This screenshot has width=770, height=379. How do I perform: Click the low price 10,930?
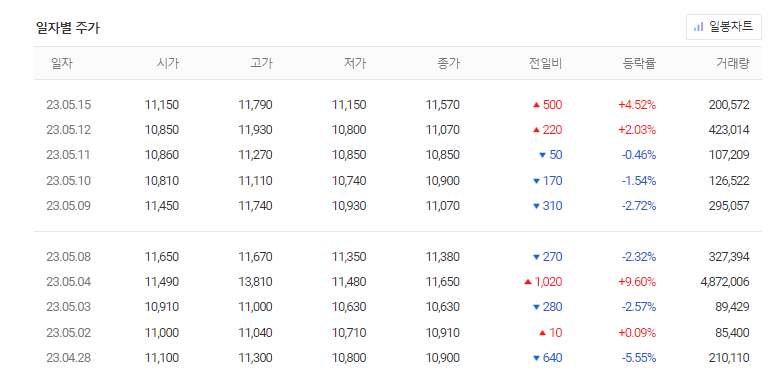pos(349,206)
